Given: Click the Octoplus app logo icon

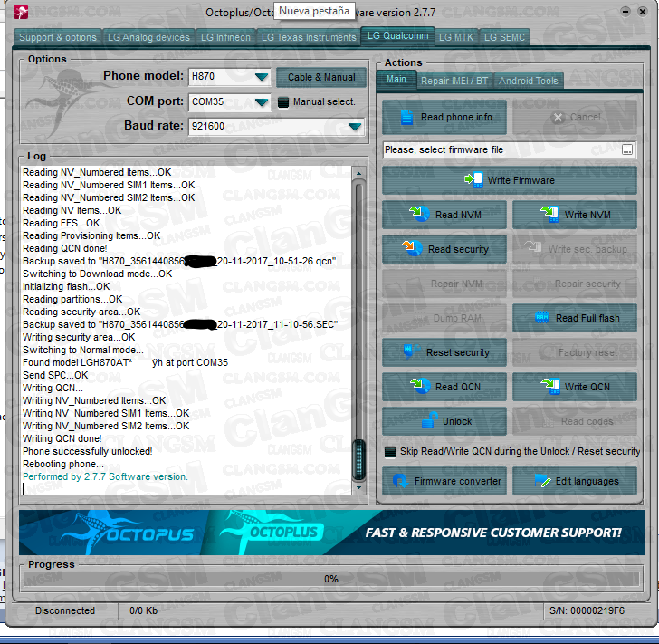Looking at the screenshot, I should (21, 12).
